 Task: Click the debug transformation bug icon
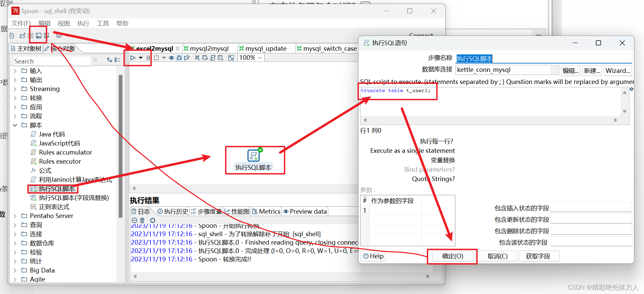pos(179,58)
